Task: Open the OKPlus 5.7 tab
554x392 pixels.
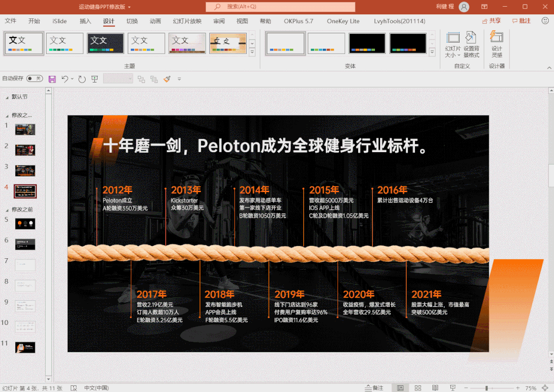Action: point(299,21)
